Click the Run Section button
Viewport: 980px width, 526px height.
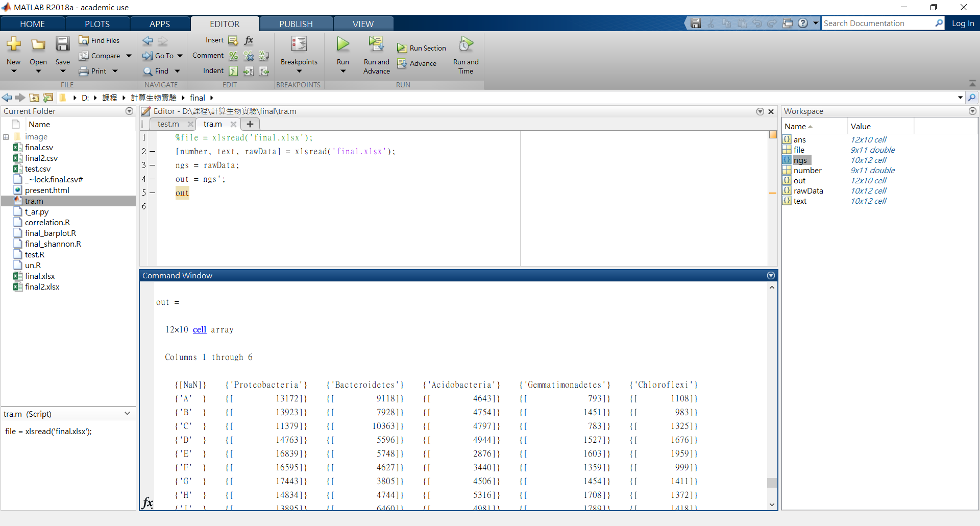pos(422,48)
